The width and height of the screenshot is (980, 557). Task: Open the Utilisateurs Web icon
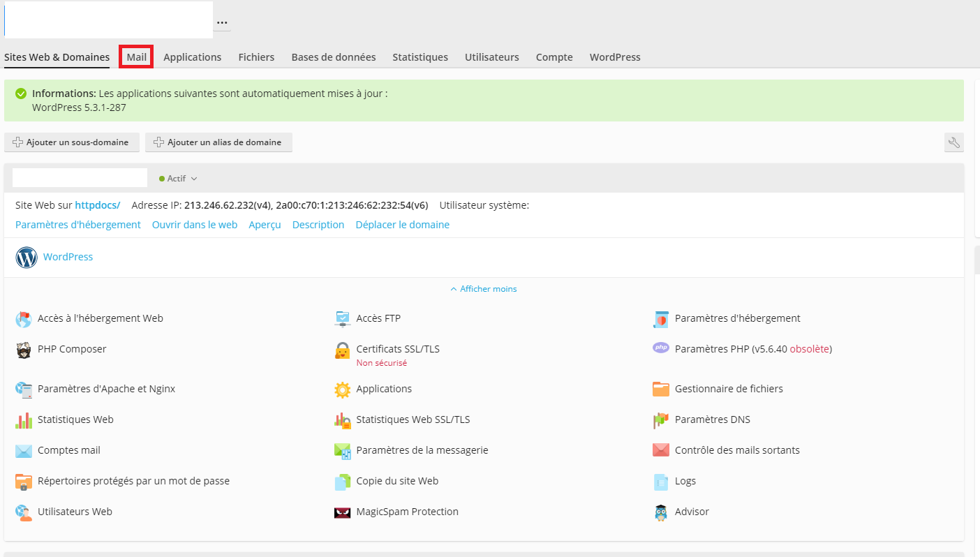click(x=24, y=513)
